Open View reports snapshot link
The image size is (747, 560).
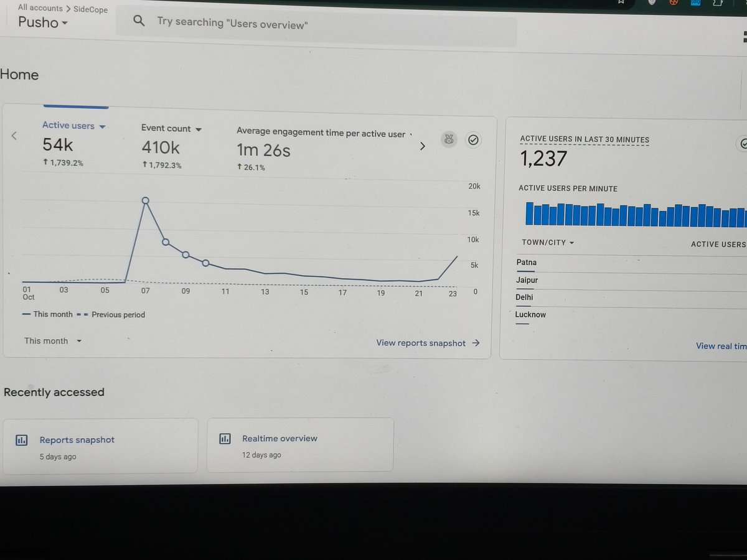pyautogui.click(x=428, y=343)
